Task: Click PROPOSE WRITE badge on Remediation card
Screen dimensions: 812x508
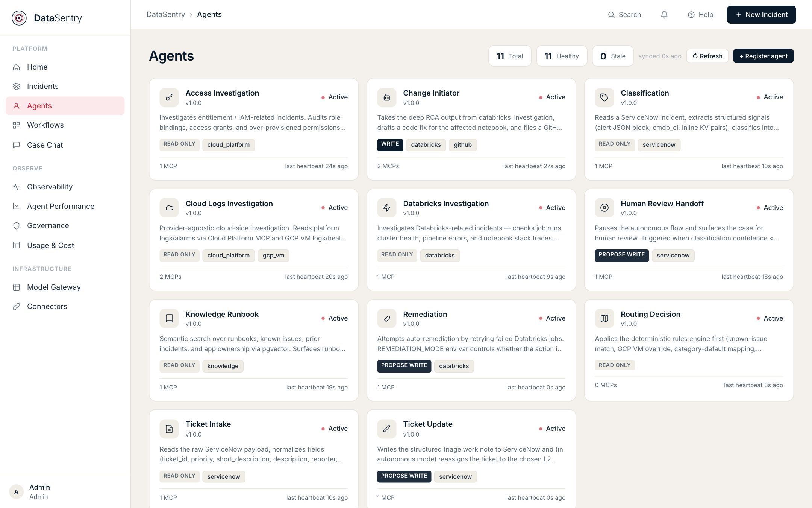Action: coord(404,366)
